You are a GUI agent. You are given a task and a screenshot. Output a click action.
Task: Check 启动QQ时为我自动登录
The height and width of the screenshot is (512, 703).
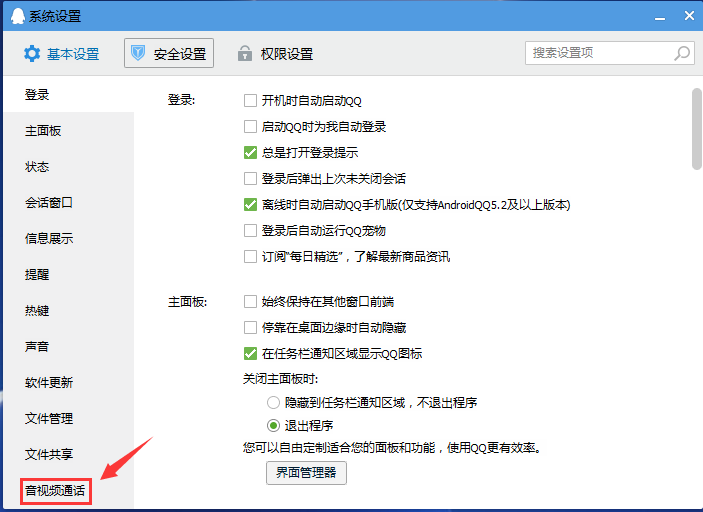pos(250,126)
